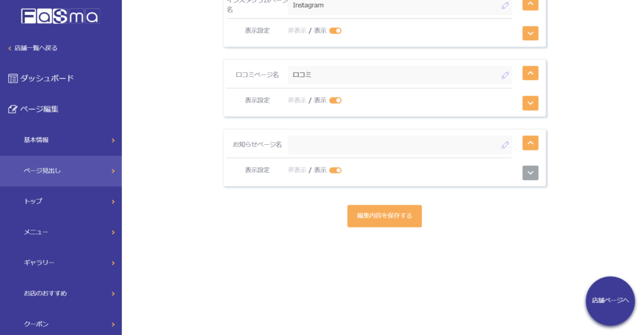Expand クーポン submenu chevron
644x335 pixels.
[113, 324]
